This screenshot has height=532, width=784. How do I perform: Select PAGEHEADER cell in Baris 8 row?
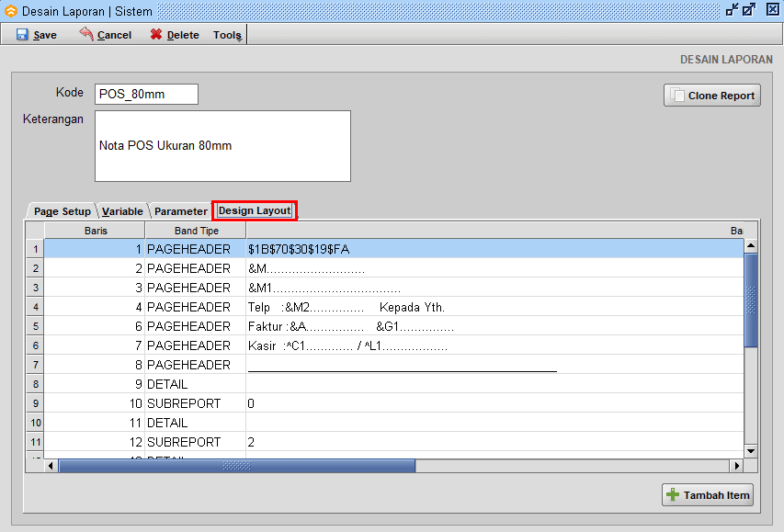(x=196, y=365)
